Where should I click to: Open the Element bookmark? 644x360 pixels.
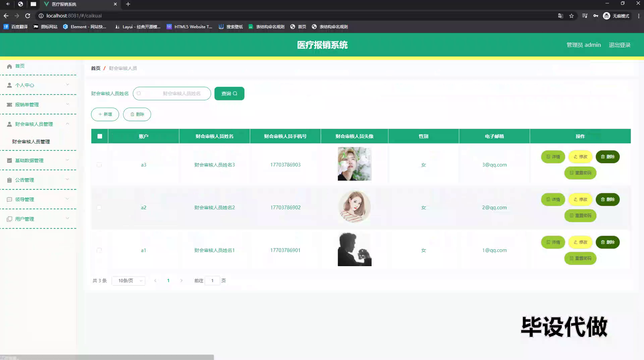85,27
